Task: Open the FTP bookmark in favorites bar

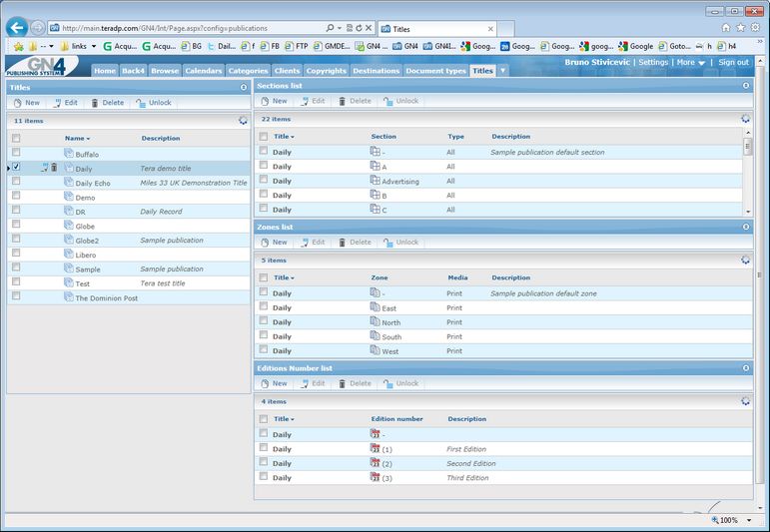Action: pos(297,46)
